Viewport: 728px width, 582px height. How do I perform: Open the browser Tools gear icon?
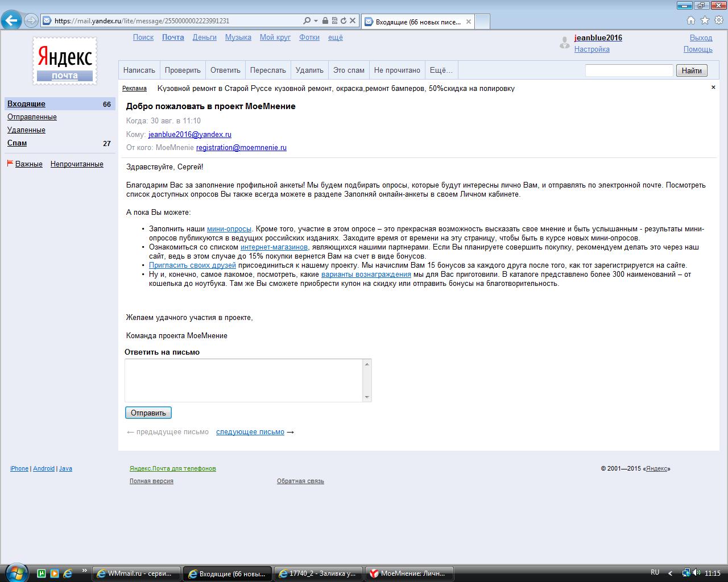pyautogui.click(x=719, y=20)
